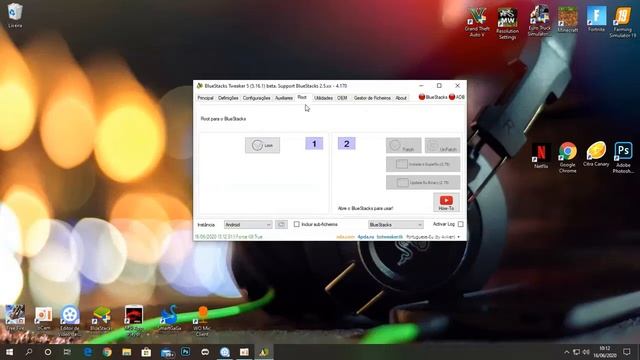Open the notification center icon
Viewport: 640px width, 360px height.
627,352
